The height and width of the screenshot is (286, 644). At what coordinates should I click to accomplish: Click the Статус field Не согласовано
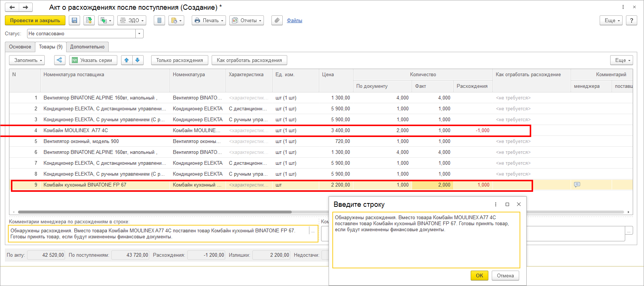[81, 33]
